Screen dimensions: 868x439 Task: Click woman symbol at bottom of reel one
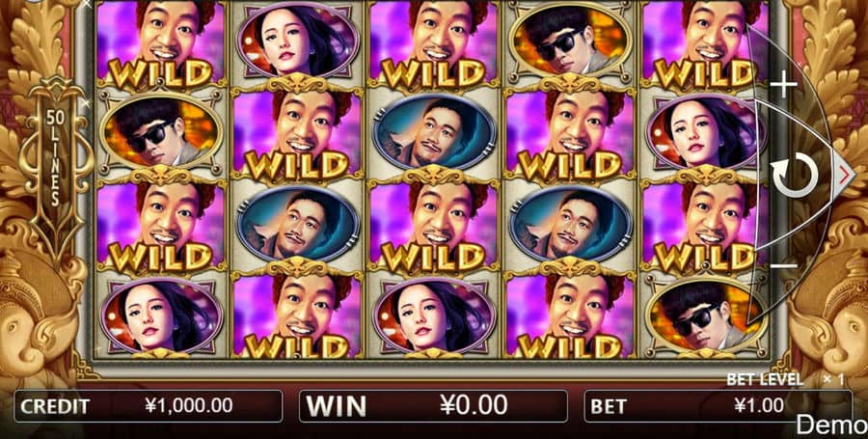[x=162, y=315]
